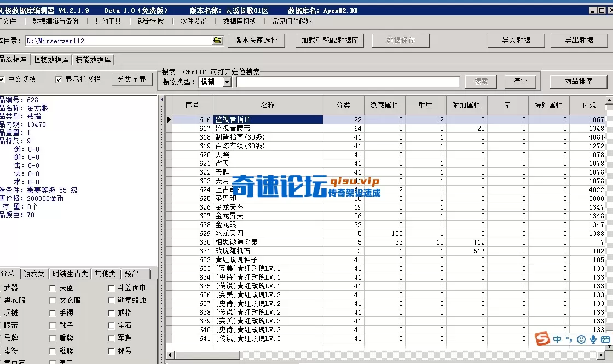613x364 pixels.
Task: Switch punctuation mode icon in Sogou bar
Action: pyautogui.click(x=568, y=339)
